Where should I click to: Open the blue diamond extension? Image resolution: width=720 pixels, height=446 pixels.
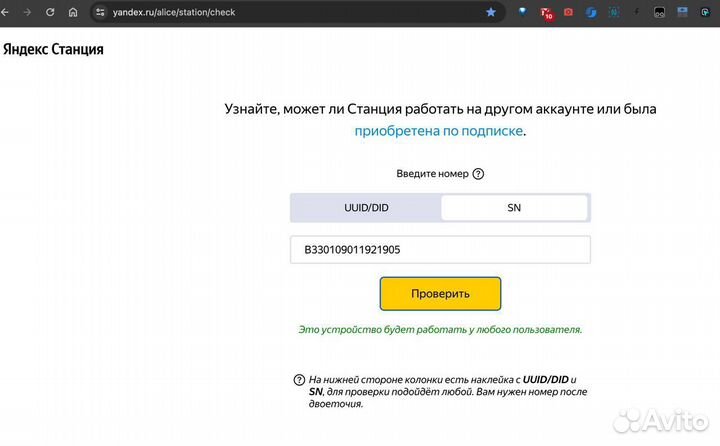523,12
